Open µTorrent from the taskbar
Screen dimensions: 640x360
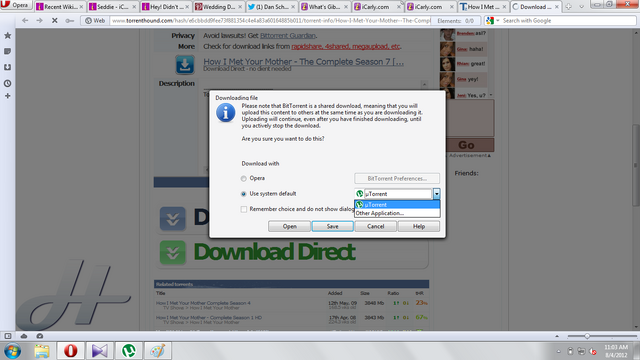coord(129,351)
